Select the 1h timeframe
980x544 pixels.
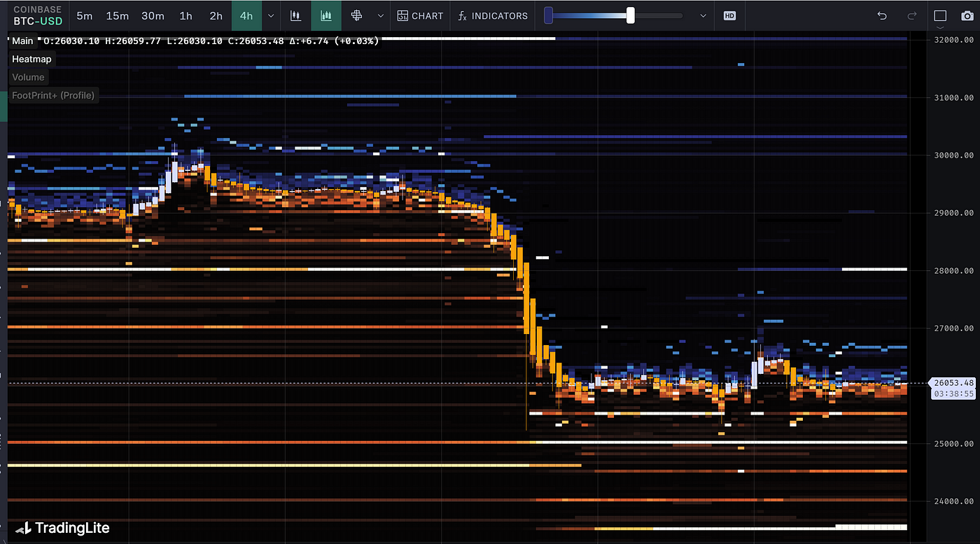pos(185,15)
